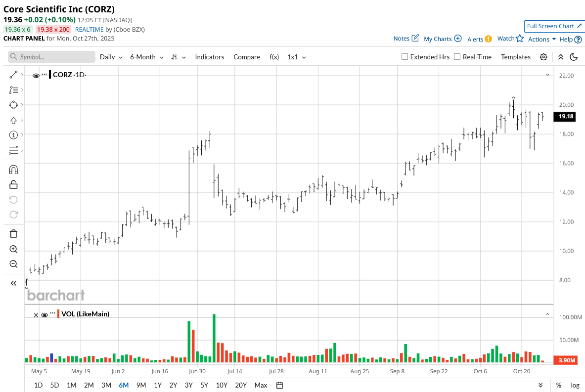This screenshot has width=585, height=392.
Task: Click the My Charts link
Action: 438,39
